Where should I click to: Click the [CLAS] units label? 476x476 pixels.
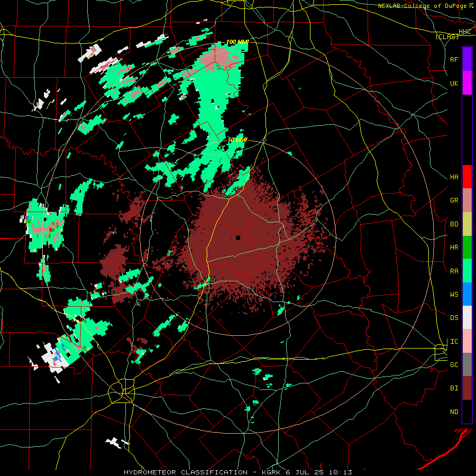point(447,36)
